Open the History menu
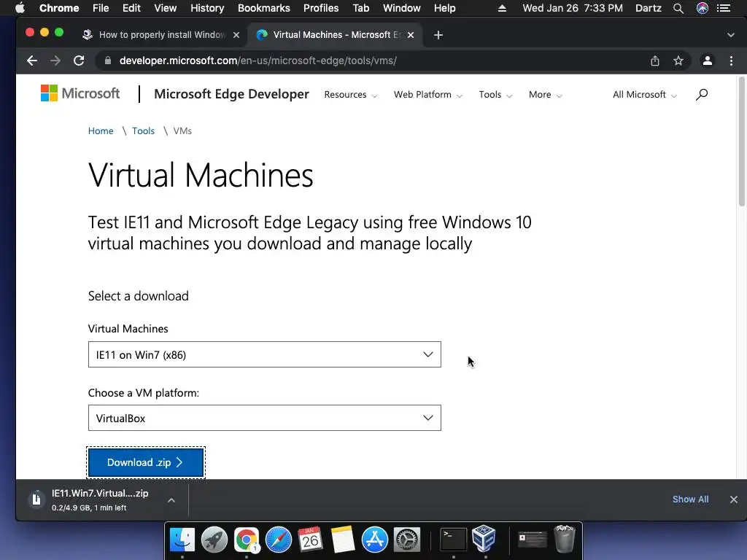The width and height of the screenshot is (747, 560). (207, 8)
